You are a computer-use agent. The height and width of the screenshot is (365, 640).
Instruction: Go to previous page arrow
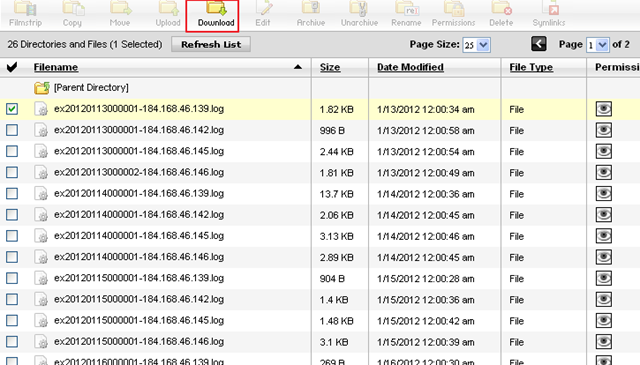pos(539,44)
